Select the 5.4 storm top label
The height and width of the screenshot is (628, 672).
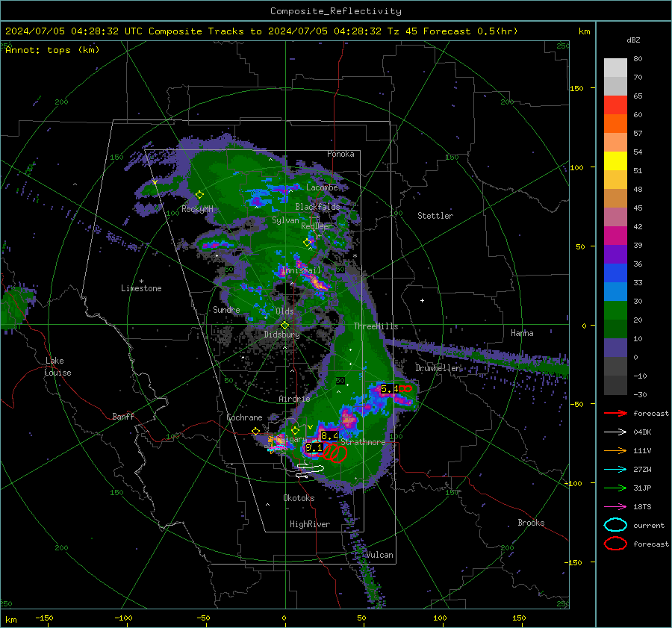pyautogui.click(x=390, y=389)
